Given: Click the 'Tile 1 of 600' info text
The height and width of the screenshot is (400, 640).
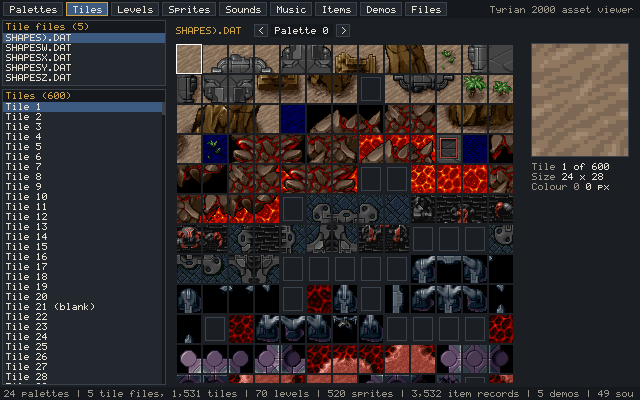Looking at the screenshot, I should [x=570, y=167].
